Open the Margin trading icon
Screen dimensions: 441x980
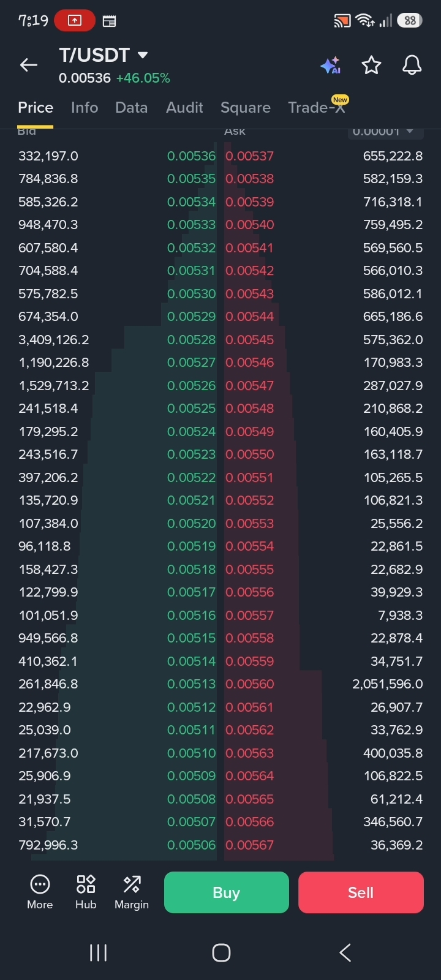tap(132, 892)
